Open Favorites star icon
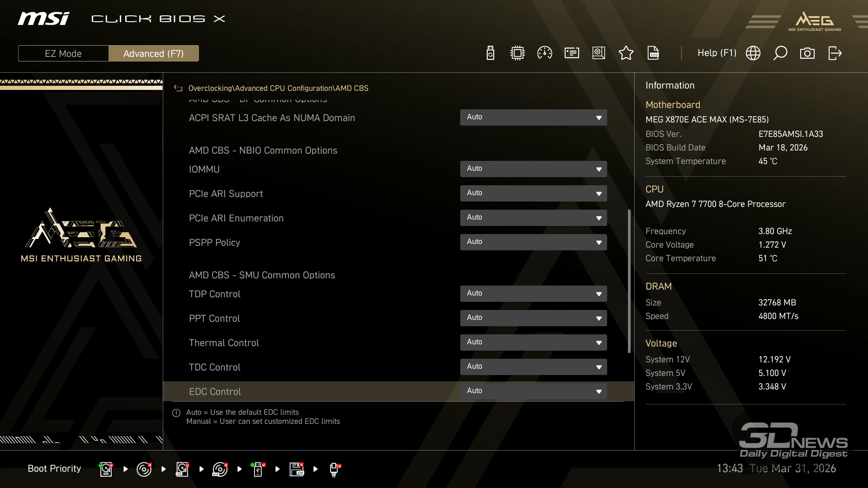The width and height of the screenshot is (868, 488). tap(626, 53)
